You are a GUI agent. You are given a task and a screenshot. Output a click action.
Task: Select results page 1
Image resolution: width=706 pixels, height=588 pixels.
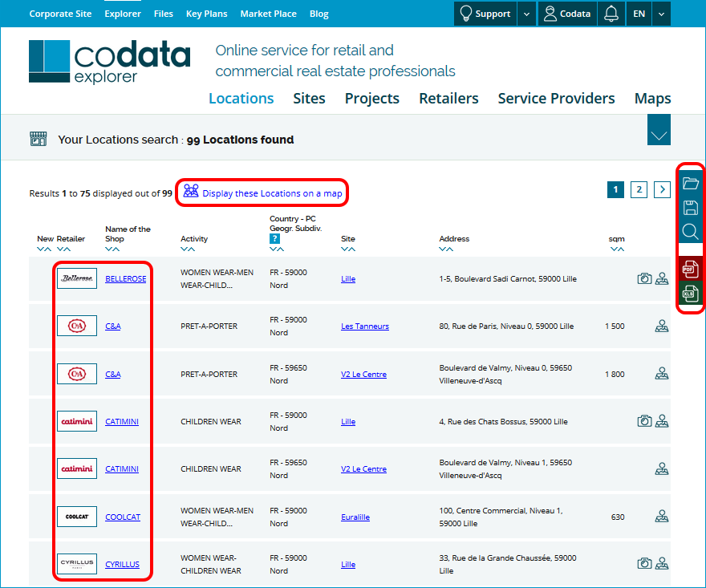point(615,189)
